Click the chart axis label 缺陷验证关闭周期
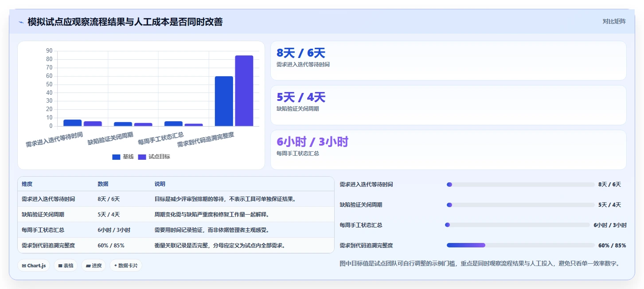The height and width of the screenshot is (289, 644). pos(110,139)
